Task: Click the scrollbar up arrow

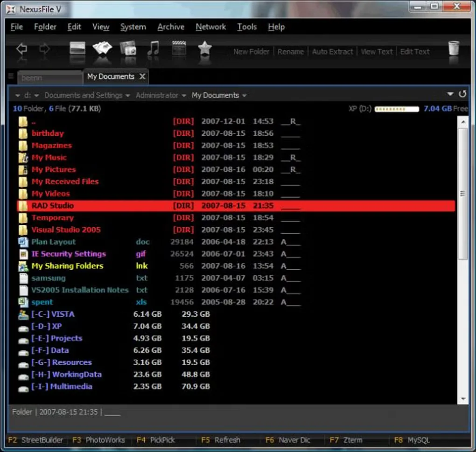Action: pyautogui.click(x=463, y=122)
